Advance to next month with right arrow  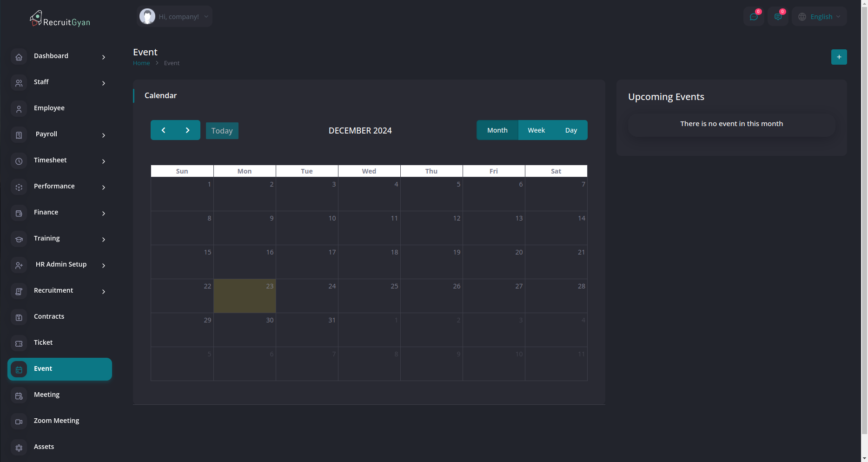point(187,130)
